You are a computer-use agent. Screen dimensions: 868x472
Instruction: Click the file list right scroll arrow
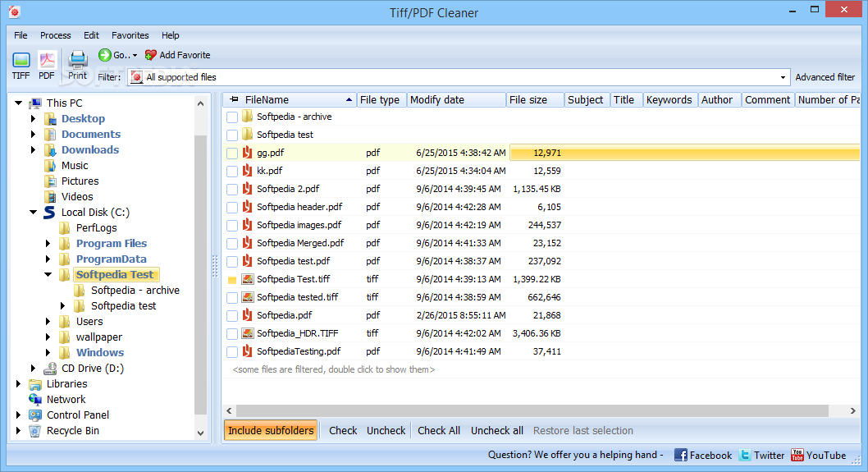point(853,411)
